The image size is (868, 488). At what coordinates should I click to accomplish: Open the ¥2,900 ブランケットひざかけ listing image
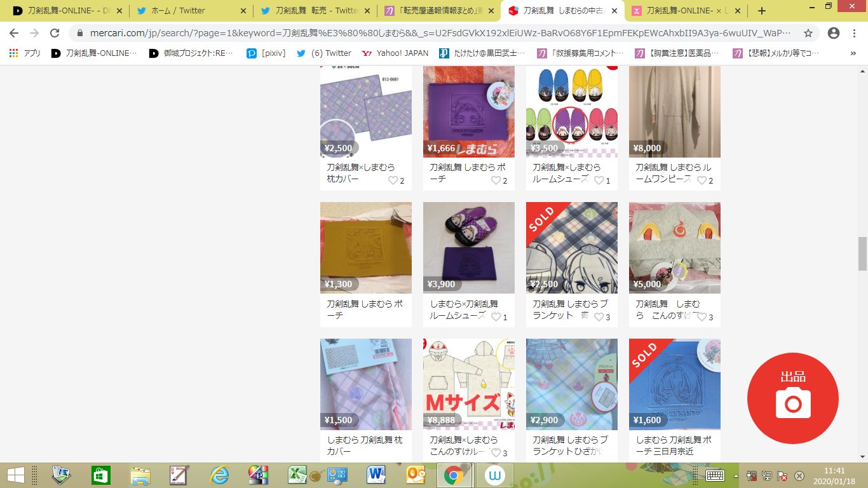pos(572,384)
